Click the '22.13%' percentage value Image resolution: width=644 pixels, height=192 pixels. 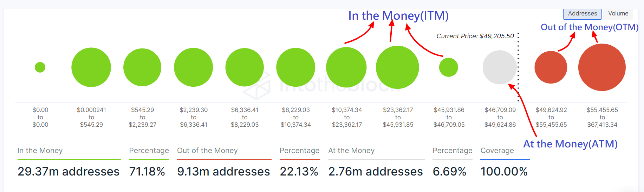[x=299, y=172]
